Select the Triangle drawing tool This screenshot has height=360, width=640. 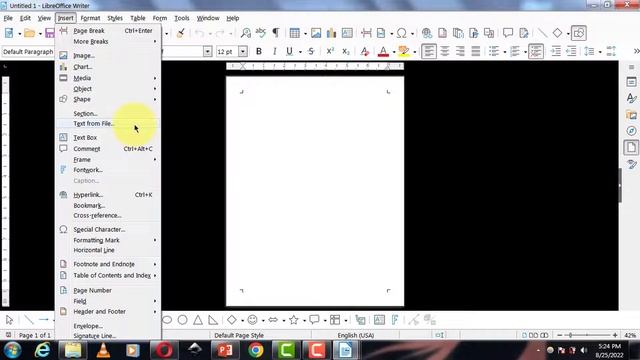click(x=198, y=320)
